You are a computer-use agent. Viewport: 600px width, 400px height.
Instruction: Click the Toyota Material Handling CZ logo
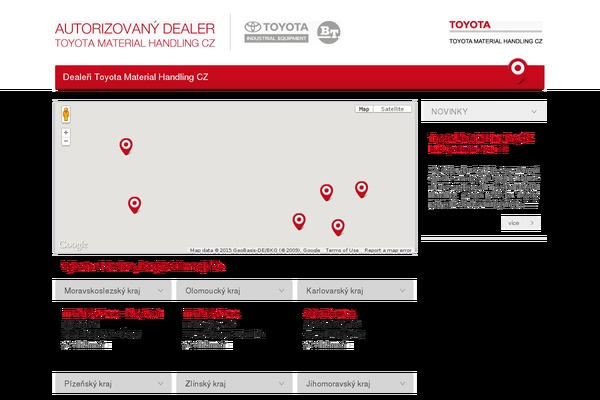(496, 33)
